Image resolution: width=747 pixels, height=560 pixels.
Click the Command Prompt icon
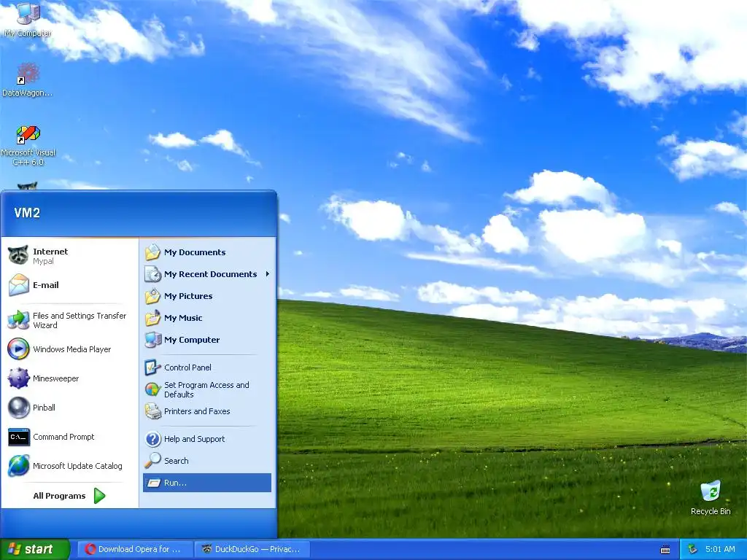18,437
